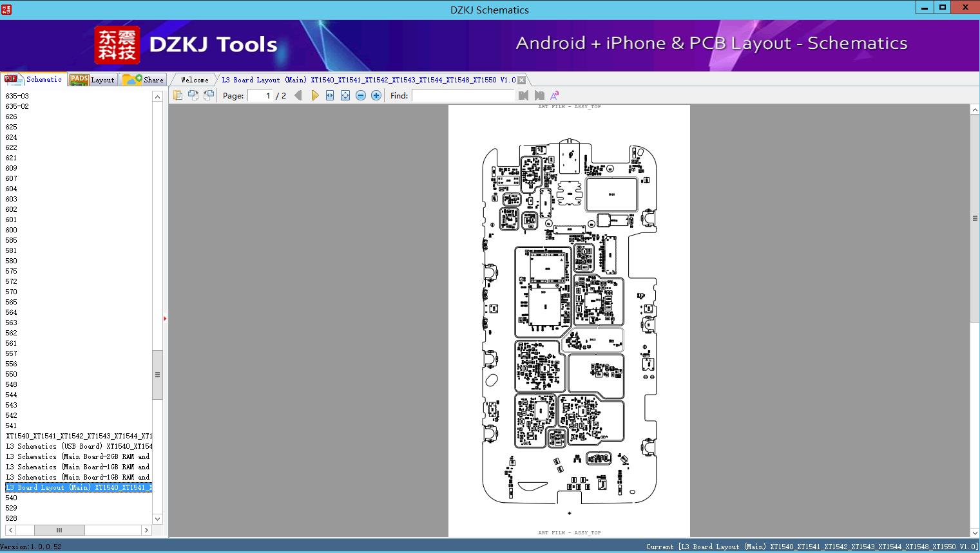Click the application icon in title bar
The image size is (980, 553).
[x=6, y=9]
